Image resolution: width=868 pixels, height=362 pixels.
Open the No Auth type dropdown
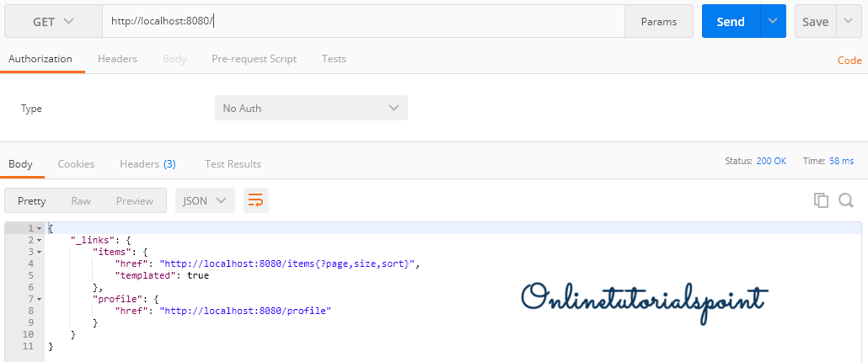311,108
